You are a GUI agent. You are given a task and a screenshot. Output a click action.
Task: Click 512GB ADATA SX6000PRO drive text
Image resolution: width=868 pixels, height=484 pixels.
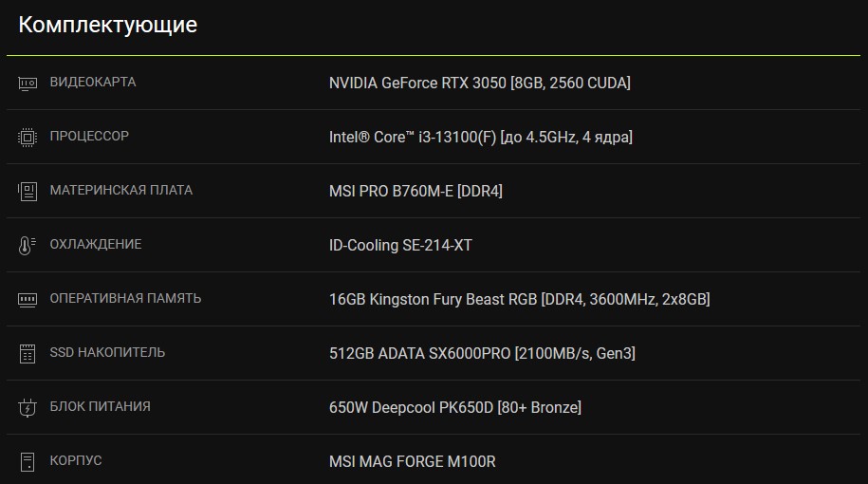coord(482,353)
